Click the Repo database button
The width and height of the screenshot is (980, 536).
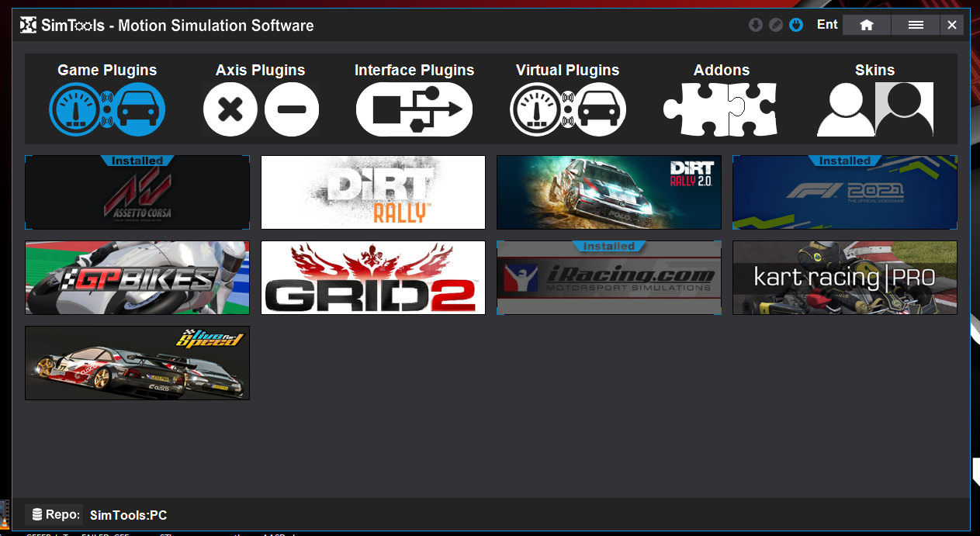54,514
